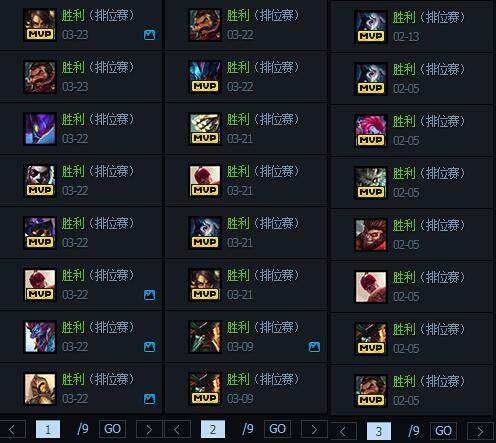Focus the page number field showing 3
The height and width of the screenshot is (443, 496).
coord(379,431)
